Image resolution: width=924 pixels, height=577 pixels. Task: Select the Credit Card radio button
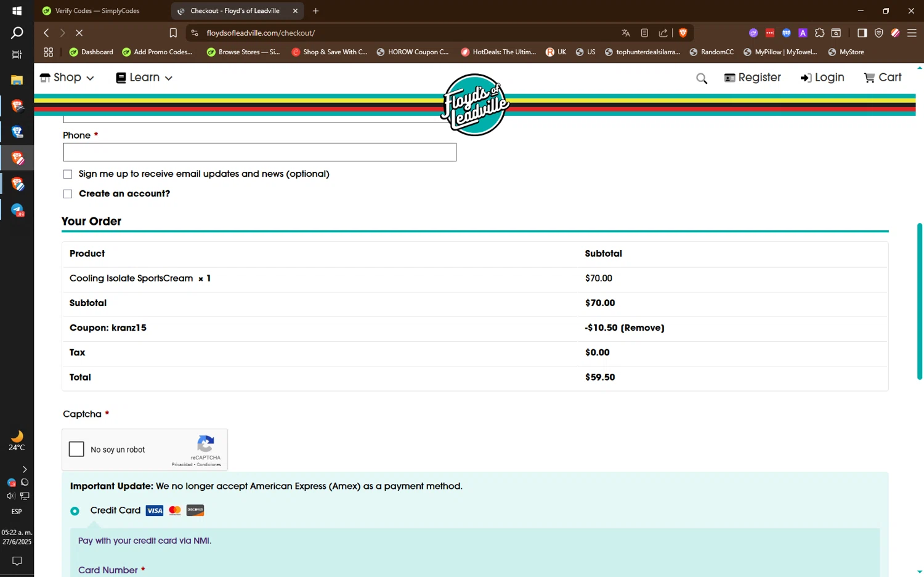[75, 511]
